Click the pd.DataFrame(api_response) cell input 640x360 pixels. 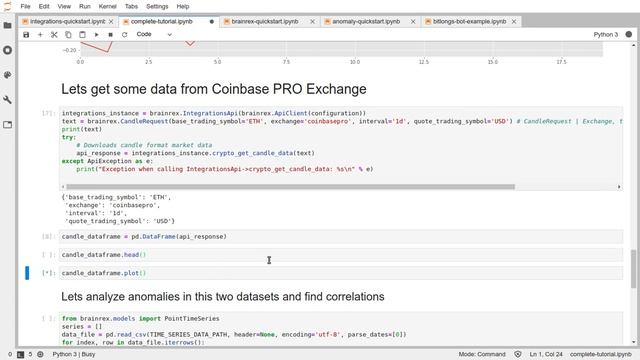click(341, 236)
